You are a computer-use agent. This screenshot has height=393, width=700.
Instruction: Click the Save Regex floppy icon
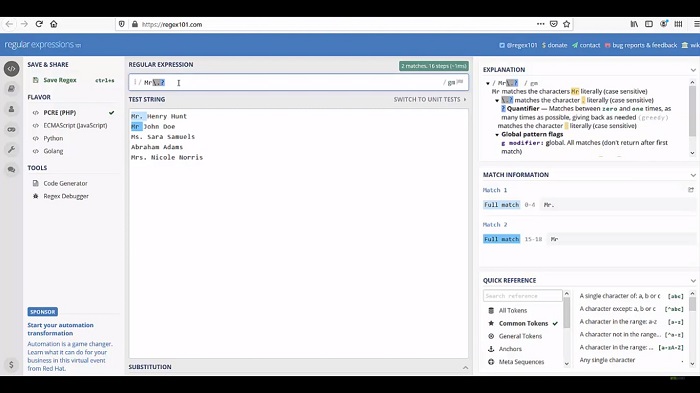tap(36, 80)
